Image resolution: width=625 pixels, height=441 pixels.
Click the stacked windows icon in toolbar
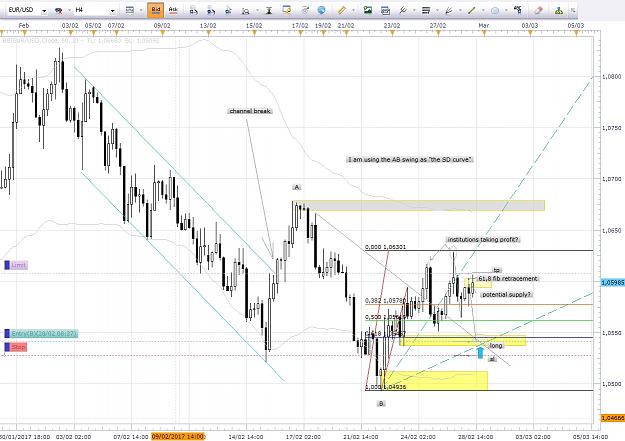tap(385, 11)
